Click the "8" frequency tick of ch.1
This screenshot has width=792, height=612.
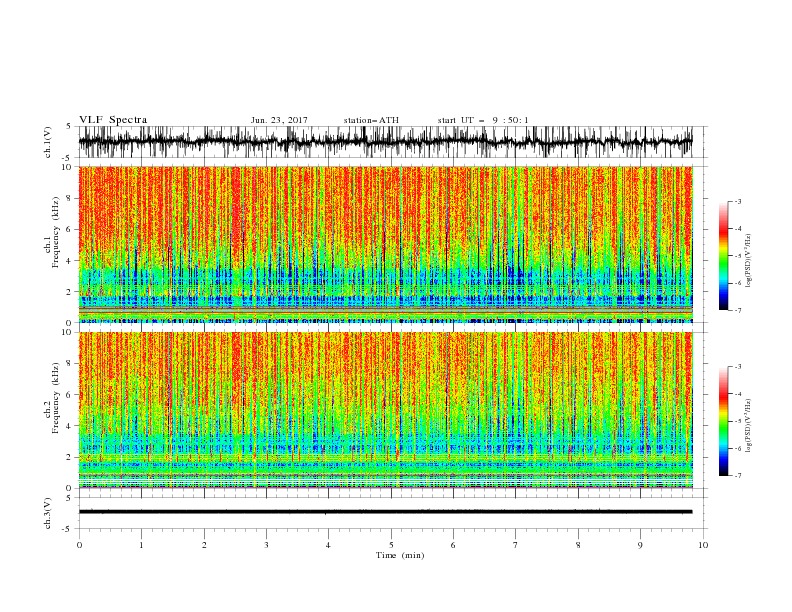(69, 198)
